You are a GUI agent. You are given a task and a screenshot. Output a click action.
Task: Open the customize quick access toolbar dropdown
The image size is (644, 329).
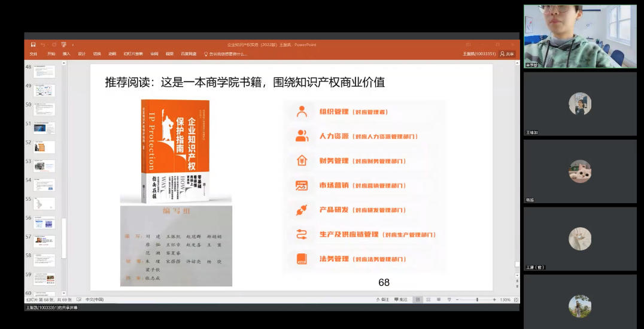(x=72, y=44)
